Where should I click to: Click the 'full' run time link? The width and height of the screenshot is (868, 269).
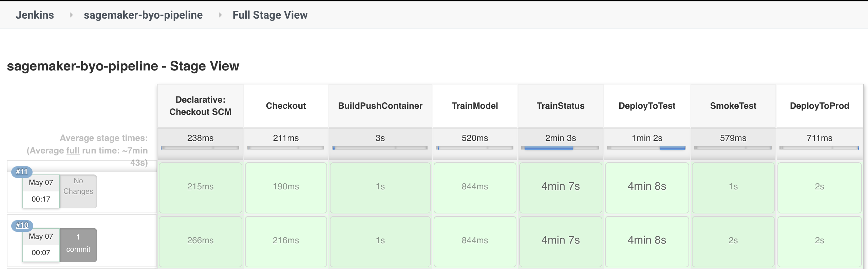pos(73,150)
